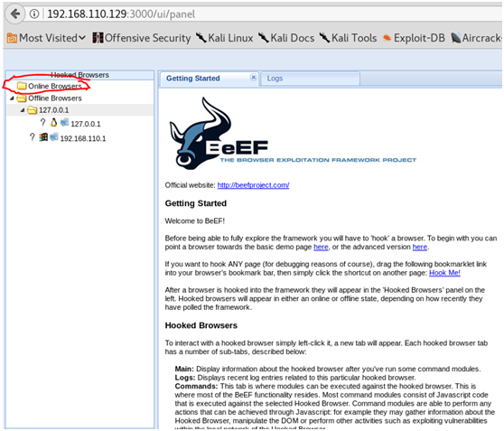Click computer icon beside 192.168.110.1
504x431 pixels.
(x=53, y=137)
